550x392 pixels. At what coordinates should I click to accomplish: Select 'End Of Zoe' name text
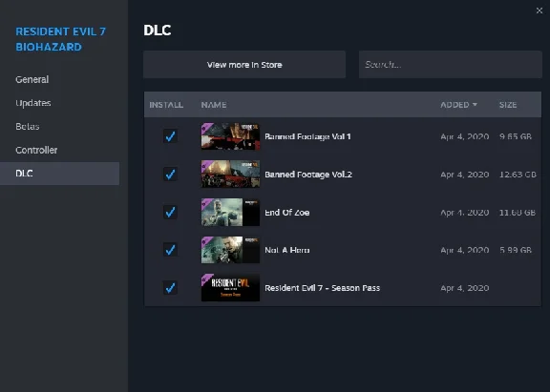(286, 213)
